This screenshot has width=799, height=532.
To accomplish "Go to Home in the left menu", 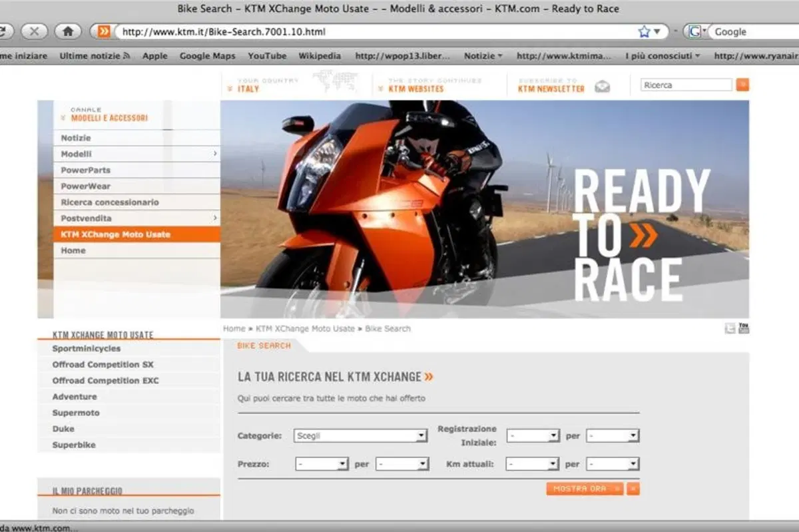I will pyautogui.click(x=136, y=250).
